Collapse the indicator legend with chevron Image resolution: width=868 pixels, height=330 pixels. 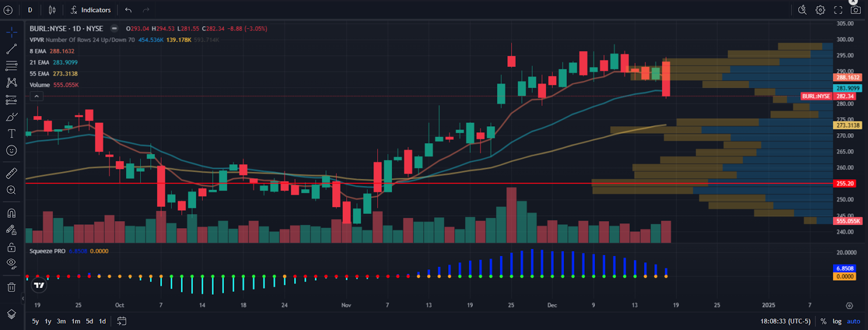[36, 96]
